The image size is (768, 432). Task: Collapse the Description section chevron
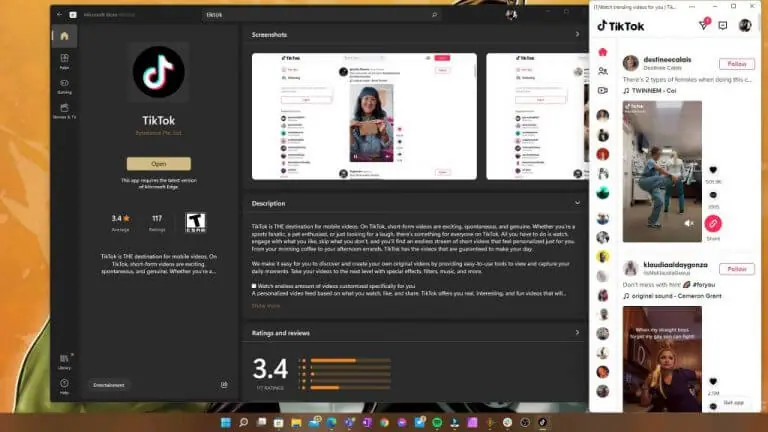coord(577,203)
